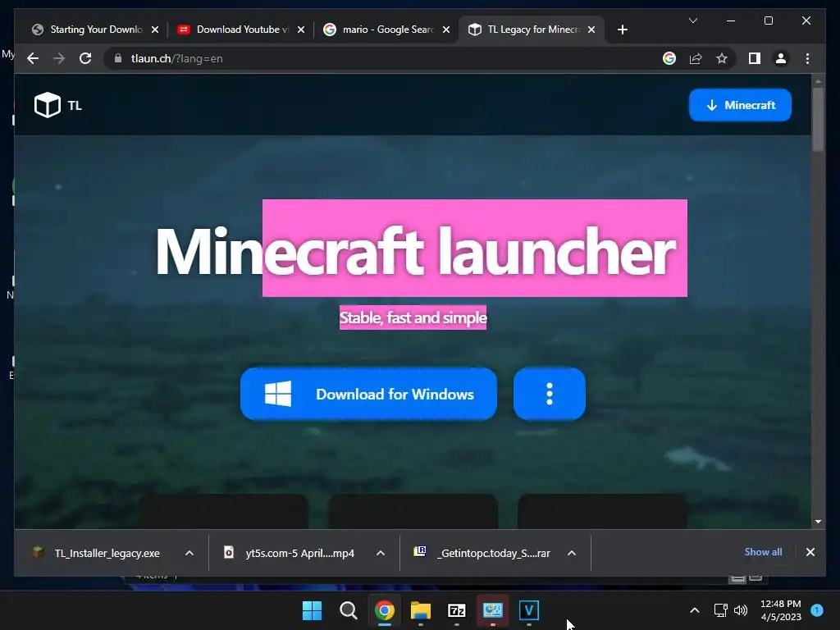
Task: Open the tab search dropdown arrow
Action: (x=692, y=21)
